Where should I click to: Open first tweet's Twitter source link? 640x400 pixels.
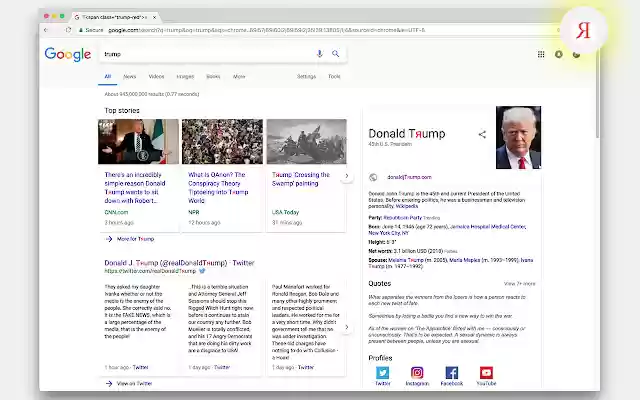tap(140, 367)
